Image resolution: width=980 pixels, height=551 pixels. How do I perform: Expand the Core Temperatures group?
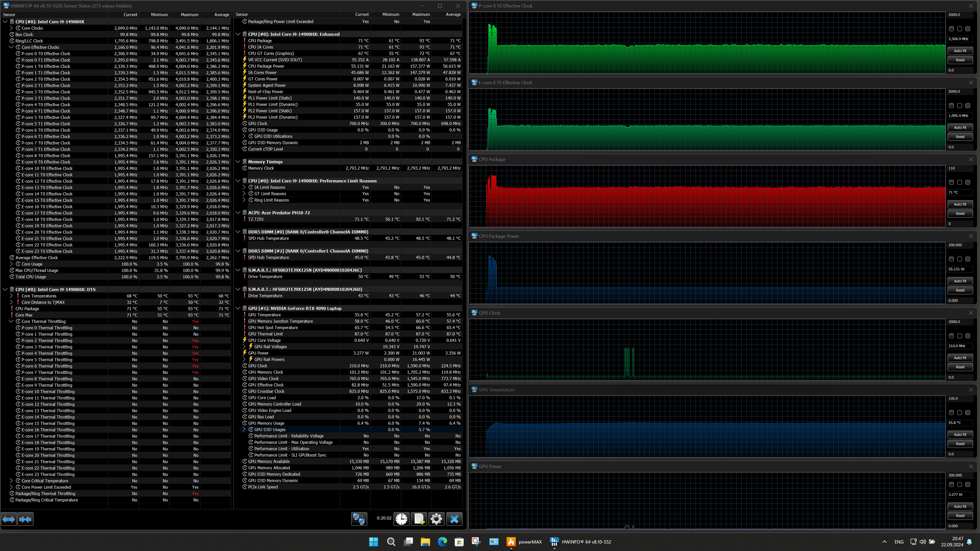click(11, 296)
